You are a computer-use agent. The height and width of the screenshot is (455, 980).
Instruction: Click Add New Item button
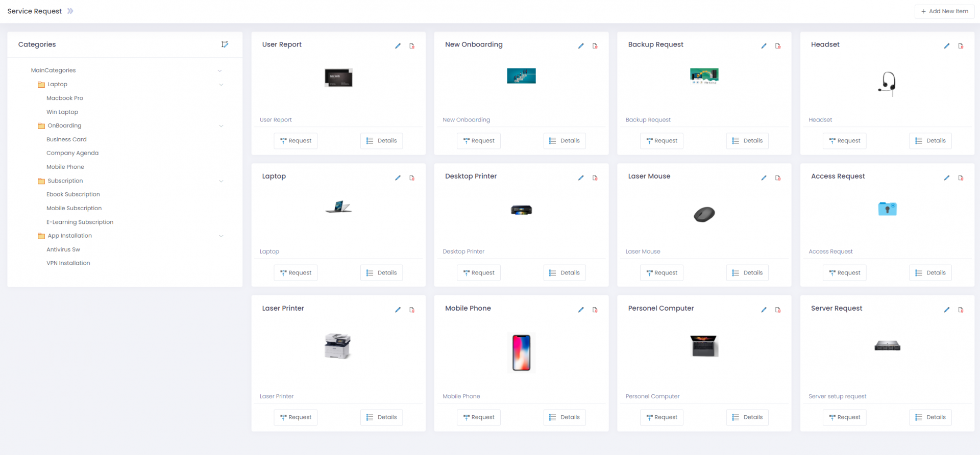click(x=944, y=11)
